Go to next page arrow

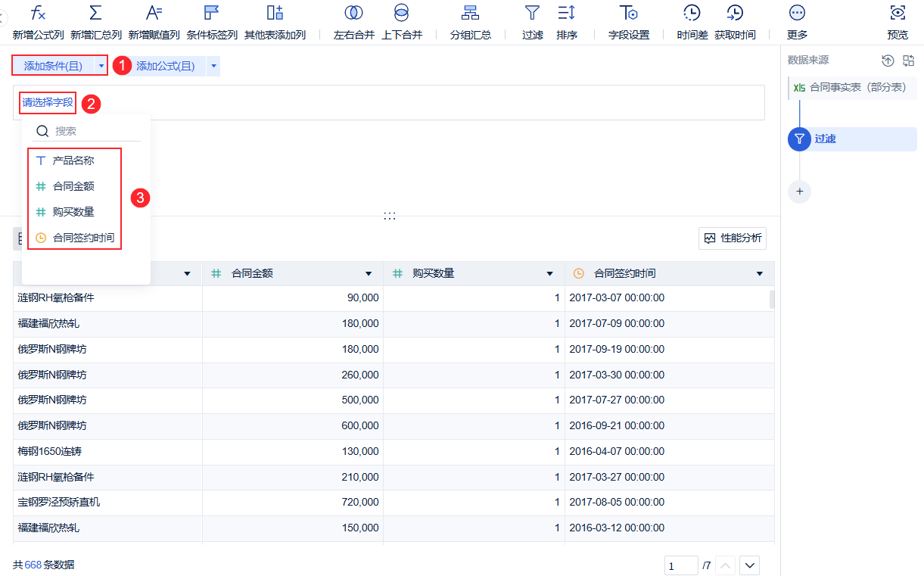(750, 565)
